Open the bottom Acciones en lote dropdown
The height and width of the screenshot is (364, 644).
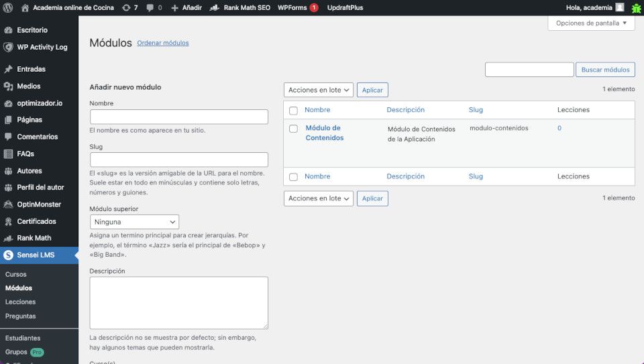tap(318, 198)
